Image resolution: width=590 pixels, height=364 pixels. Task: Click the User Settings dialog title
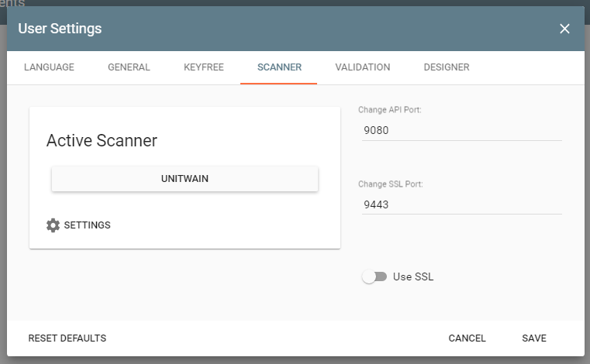(x=60, y=29)
